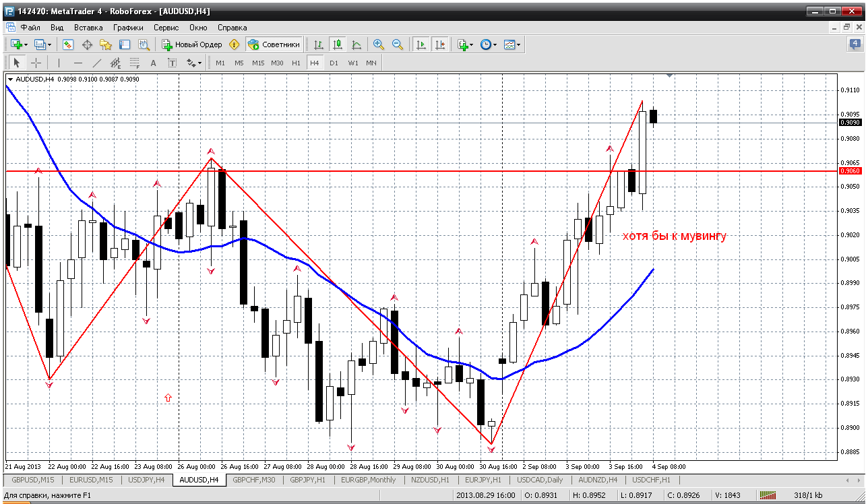Click the Новый Ордер button
The image size is (868, 504).
(192, 44)
